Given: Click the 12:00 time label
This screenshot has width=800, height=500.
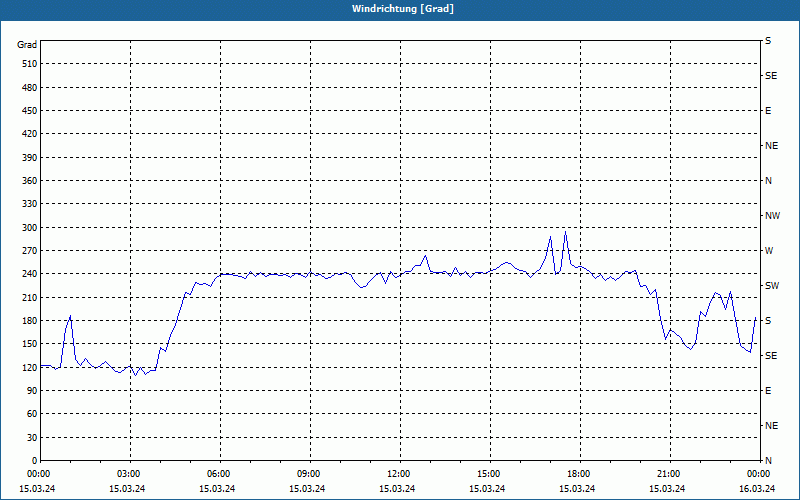Looking at the screenshot, I should (401, 474).
